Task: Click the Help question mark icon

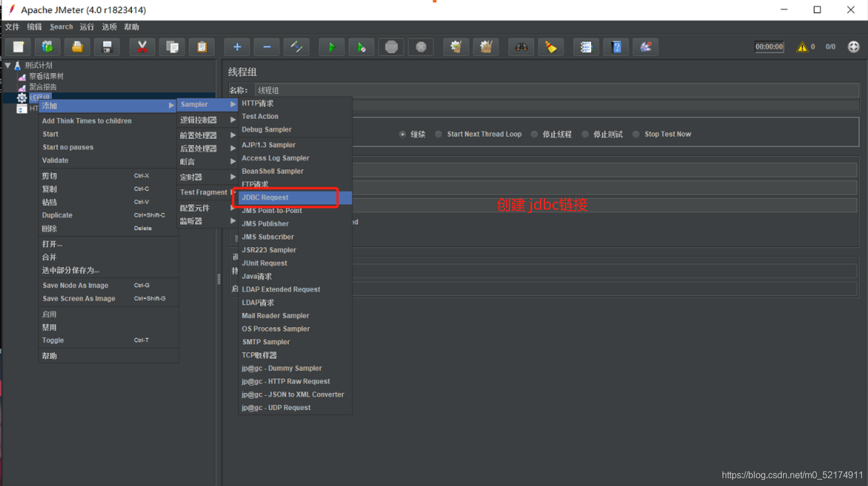Action: click(616, 47)
